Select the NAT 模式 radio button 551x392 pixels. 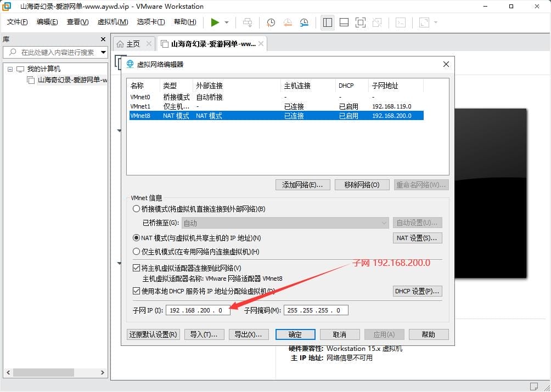coord(136,238)
